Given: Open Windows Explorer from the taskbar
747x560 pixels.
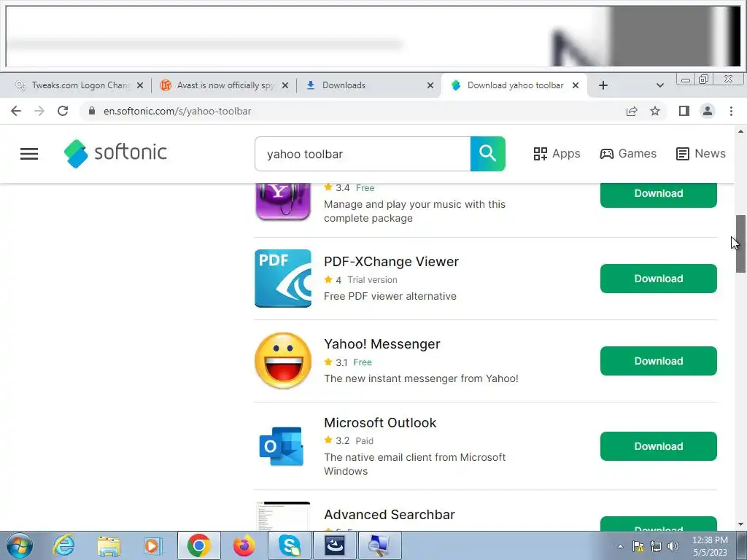Looking at the screenshot, I should point(109,545).
